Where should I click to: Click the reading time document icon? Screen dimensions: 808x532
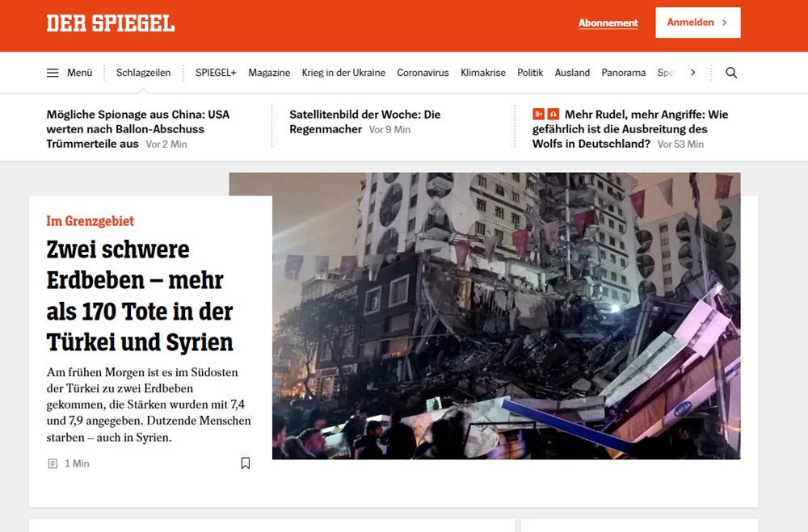(53, 463)
